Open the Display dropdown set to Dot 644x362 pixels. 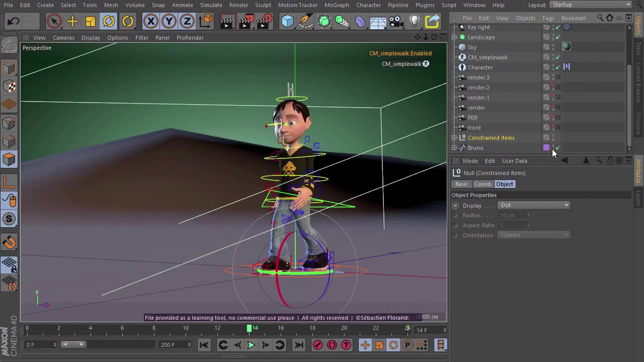pos(533,205)
